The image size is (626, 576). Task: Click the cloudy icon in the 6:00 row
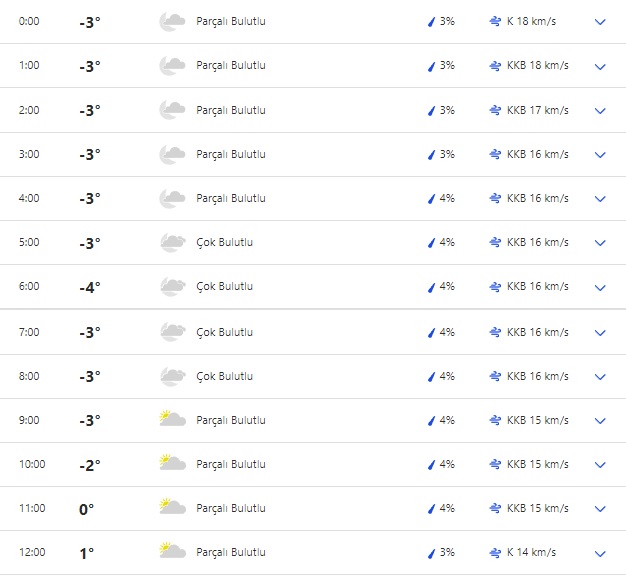(x=172, y=287)
